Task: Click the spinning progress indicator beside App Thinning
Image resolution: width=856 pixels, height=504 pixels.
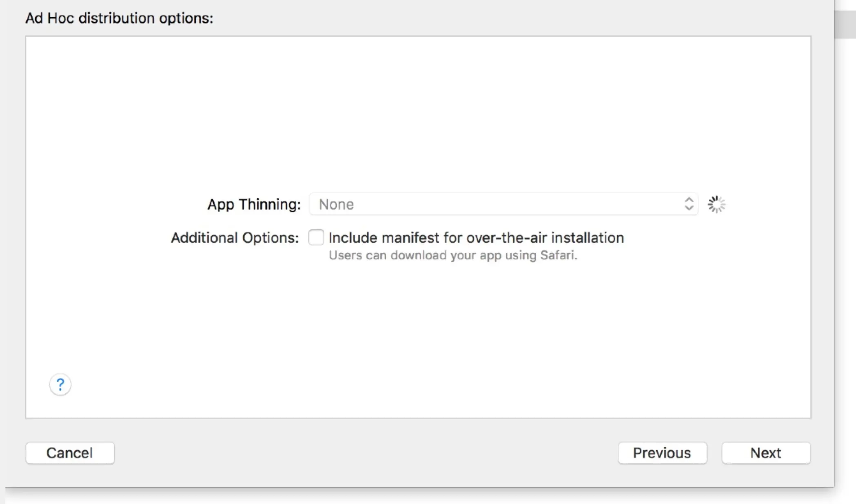Action: pos(716,204)
